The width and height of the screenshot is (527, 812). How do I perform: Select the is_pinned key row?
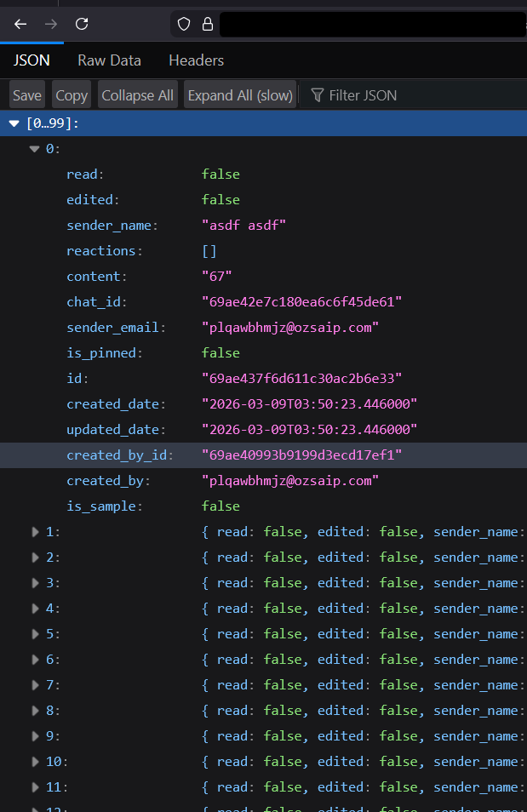click(263, 353)
